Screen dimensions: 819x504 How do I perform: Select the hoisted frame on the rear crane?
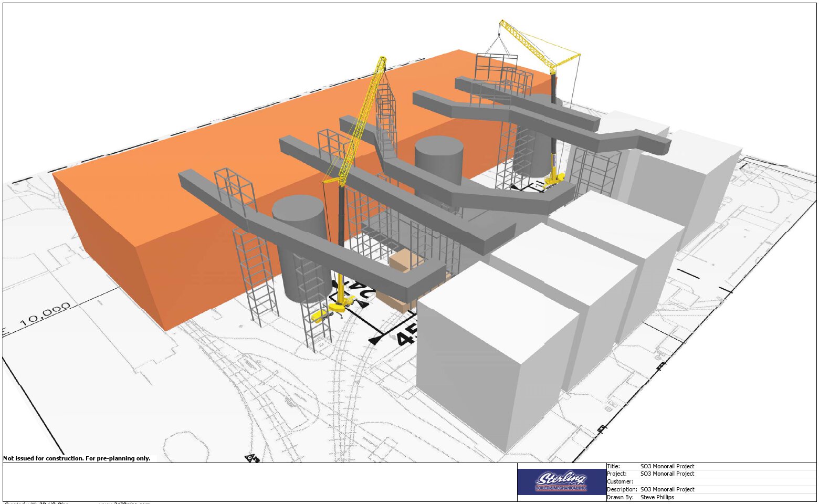[x=496, y=66]
